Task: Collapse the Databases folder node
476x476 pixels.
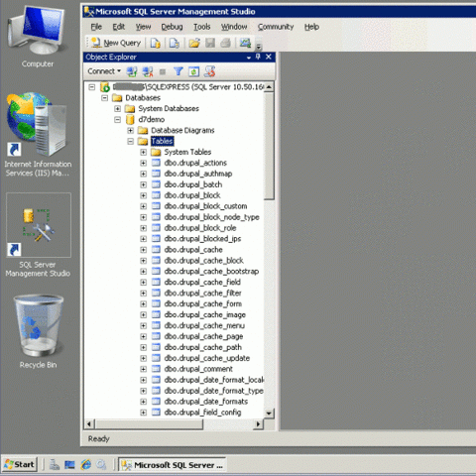Action: (105, 98)
